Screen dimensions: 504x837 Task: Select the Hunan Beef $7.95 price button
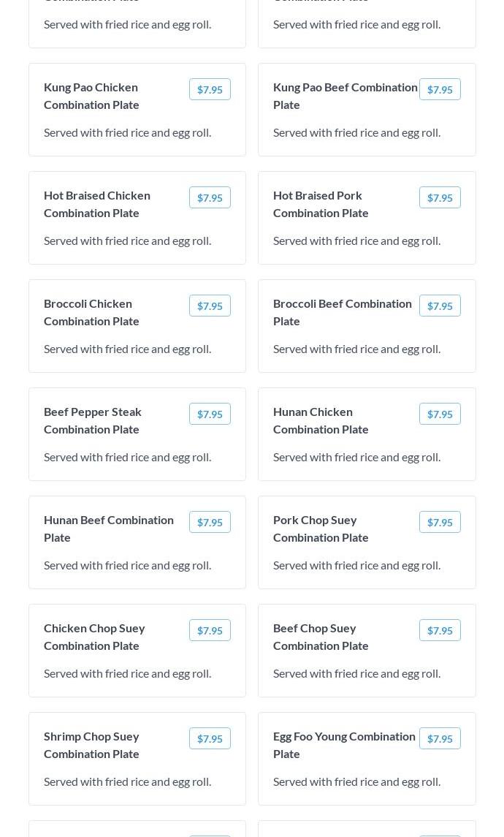pos(210,522)
